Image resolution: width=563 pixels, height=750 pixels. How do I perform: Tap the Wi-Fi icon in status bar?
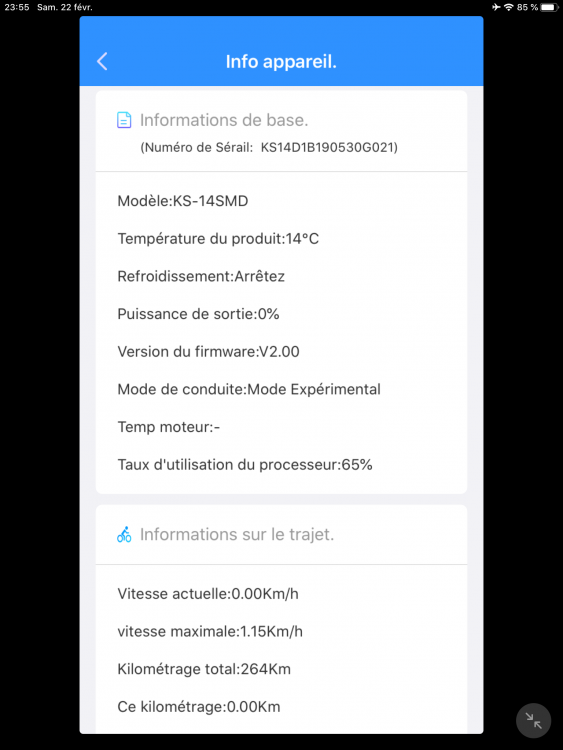[x=508, y=7]
